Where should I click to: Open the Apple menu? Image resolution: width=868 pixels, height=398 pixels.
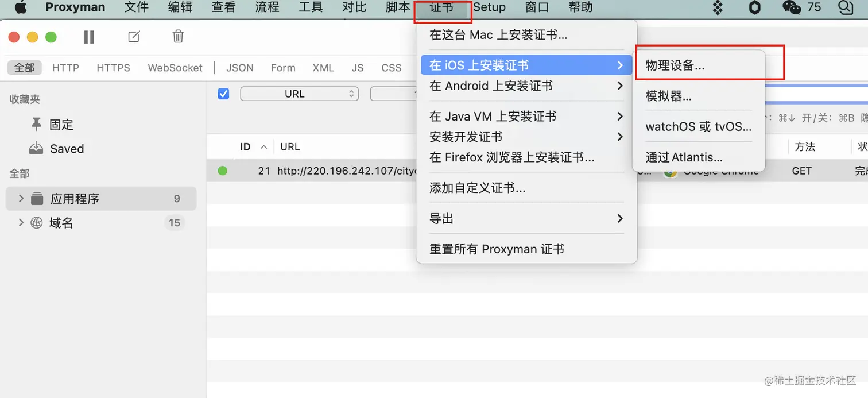21,7
